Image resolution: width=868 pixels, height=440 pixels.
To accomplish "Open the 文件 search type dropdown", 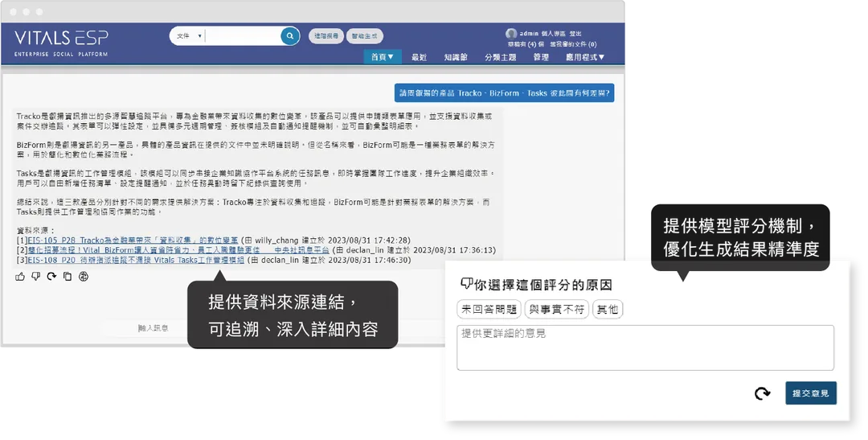I will (x=190, y=36).
